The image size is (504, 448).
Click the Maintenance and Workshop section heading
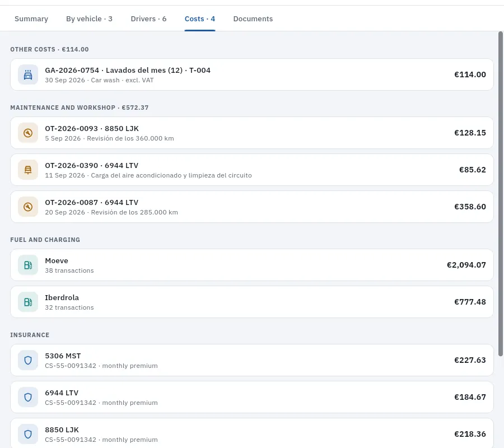click(80, 108)
